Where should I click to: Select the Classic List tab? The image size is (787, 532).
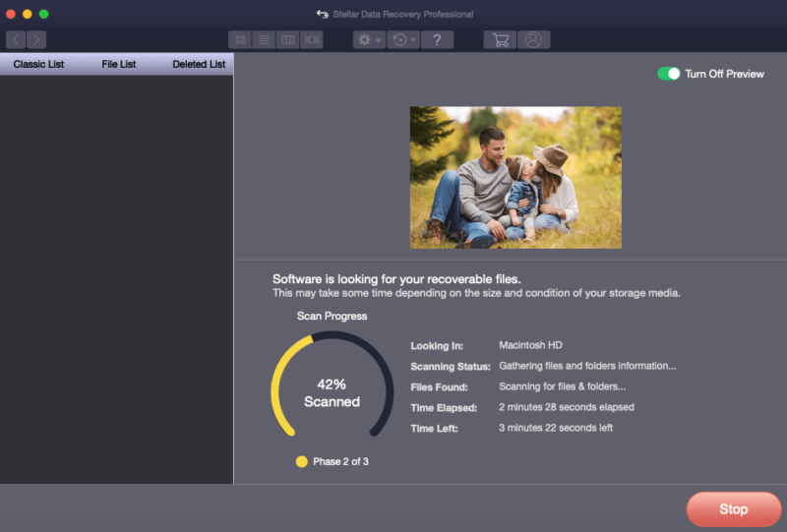tap(38, 64)
